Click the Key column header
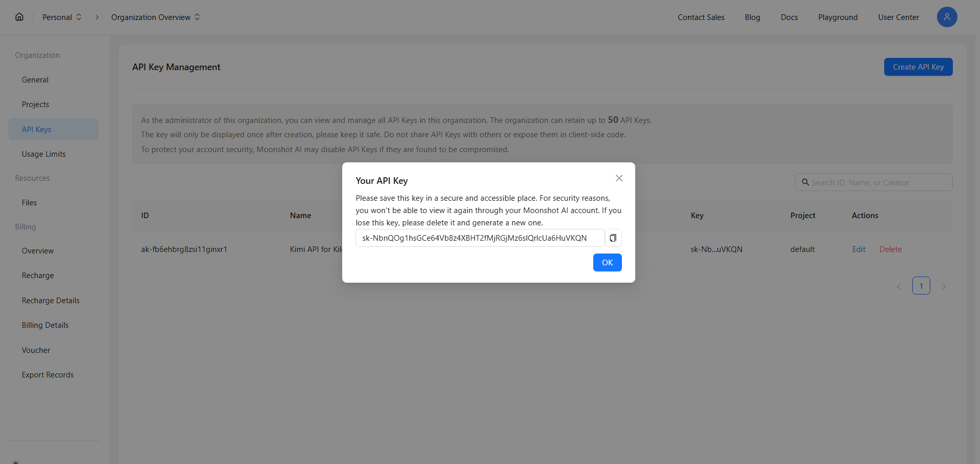 (x=697, y=216)
